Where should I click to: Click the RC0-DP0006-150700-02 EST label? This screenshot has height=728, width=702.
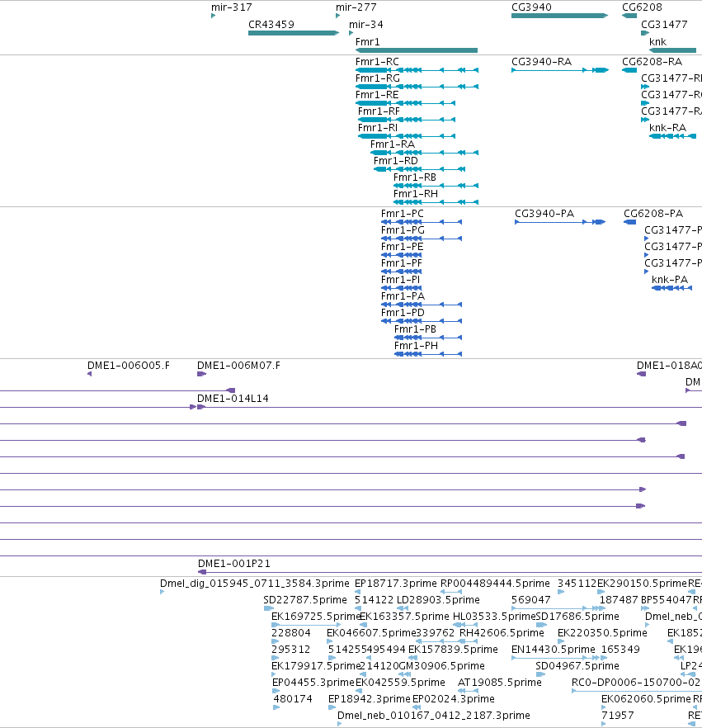tap(636, 683)
